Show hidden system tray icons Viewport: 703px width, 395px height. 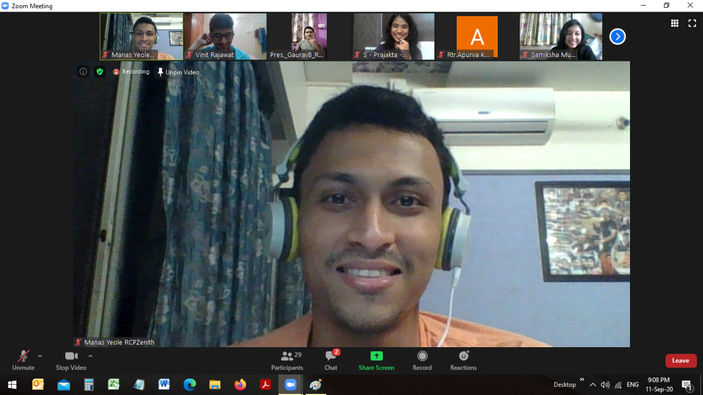tap(593, 385)
